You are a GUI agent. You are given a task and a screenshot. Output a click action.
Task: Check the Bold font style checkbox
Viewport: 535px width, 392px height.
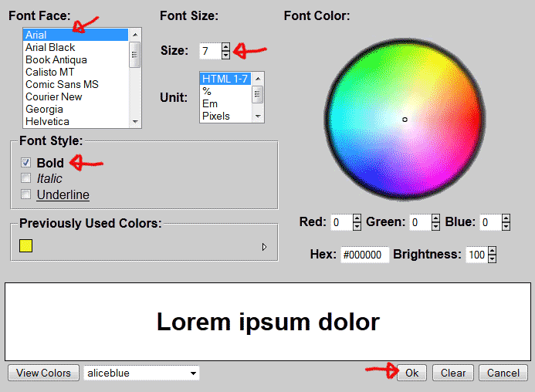25,163
